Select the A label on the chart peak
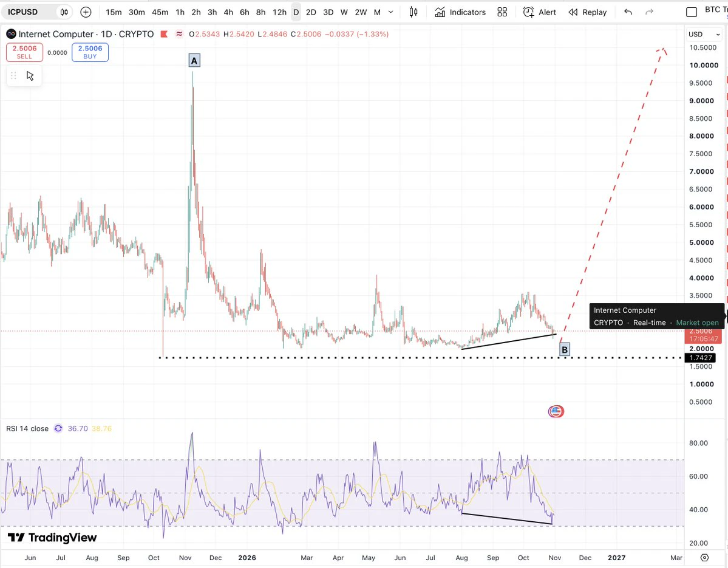Viewport: 728px width, 568px height. click(194, 60)
